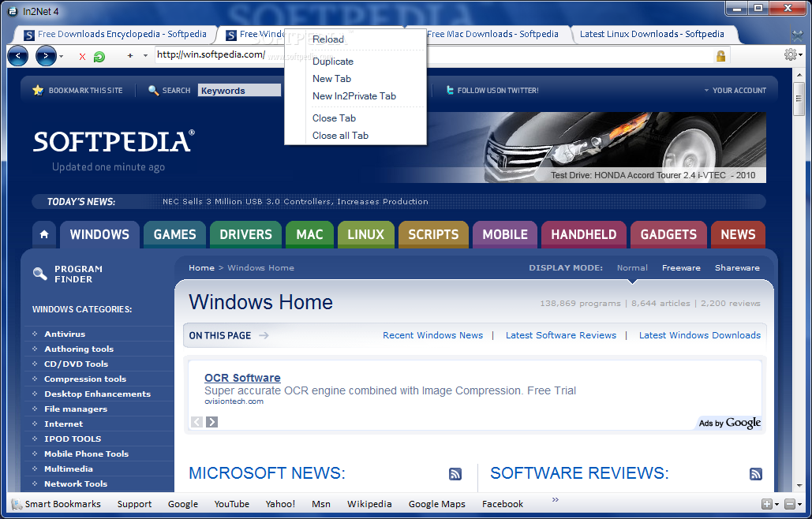Click the padlock icon in address bar
The image size is (812, 519).
720,56
